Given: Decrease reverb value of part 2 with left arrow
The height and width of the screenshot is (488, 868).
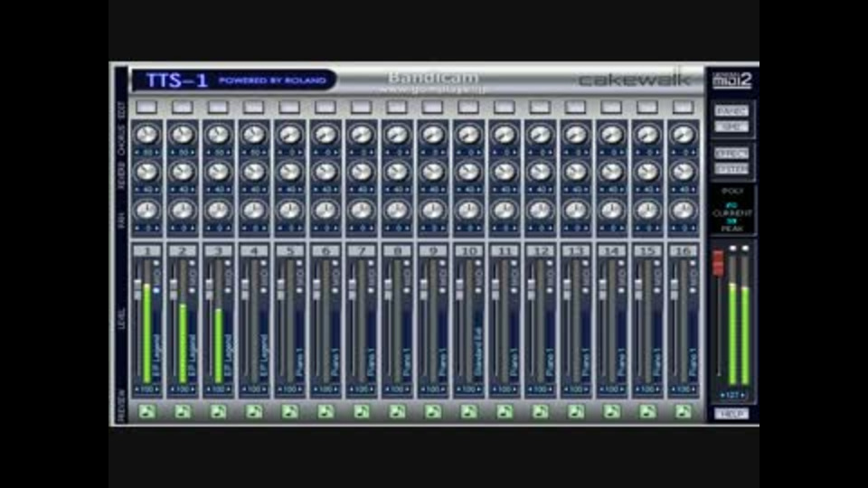Looking at the screenshot, I should (172, 189).
